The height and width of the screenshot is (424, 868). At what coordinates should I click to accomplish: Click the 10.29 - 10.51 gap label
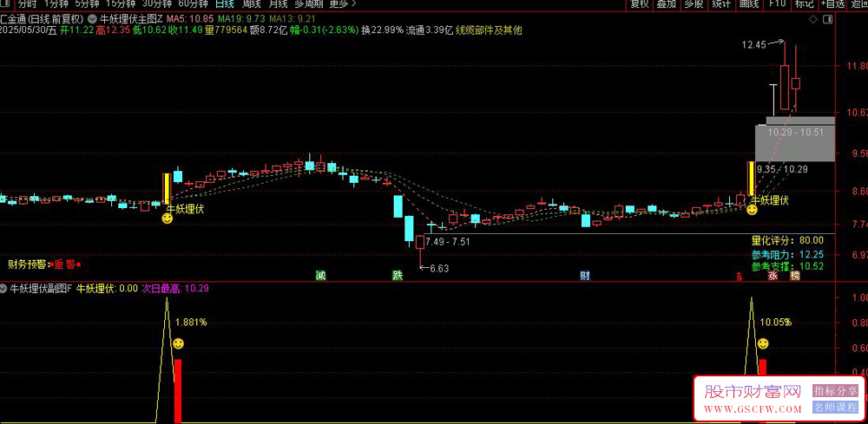(x=795, y=132)
